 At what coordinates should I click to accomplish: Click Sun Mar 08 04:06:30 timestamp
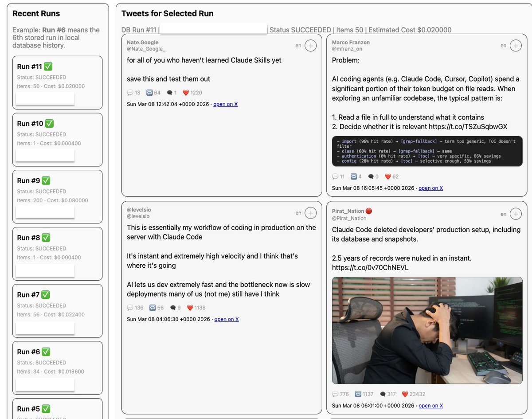[x=169, y=319]
